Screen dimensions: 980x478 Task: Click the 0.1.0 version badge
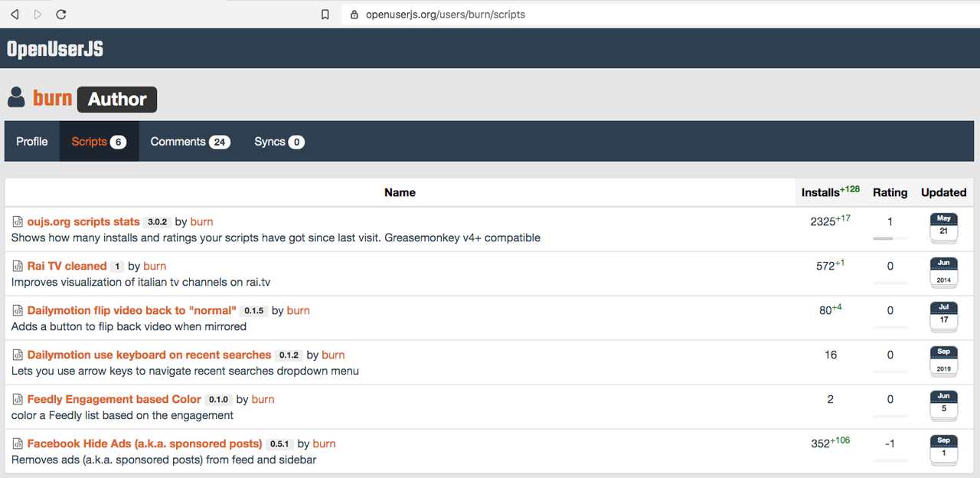(218, 400)
